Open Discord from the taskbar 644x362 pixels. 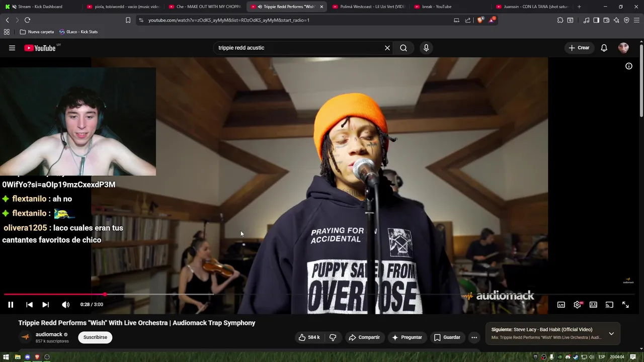28,357
